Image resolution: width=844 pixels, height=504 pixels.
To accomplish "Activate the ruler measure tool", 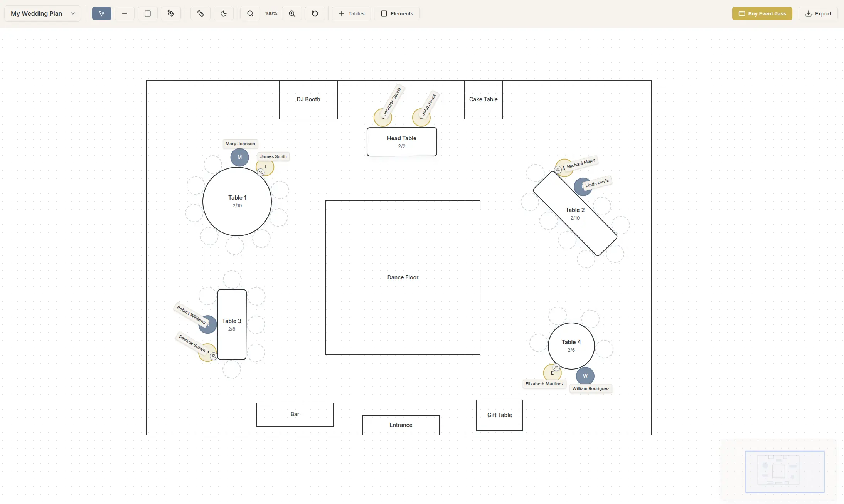I will 200,13.
